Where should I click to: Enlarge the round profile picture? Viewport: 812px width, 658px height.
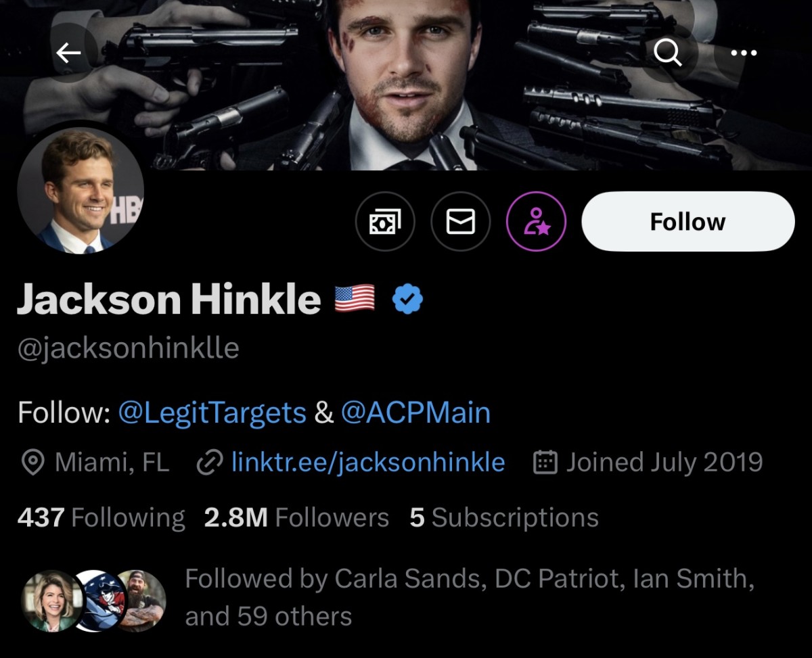(81, 191)
